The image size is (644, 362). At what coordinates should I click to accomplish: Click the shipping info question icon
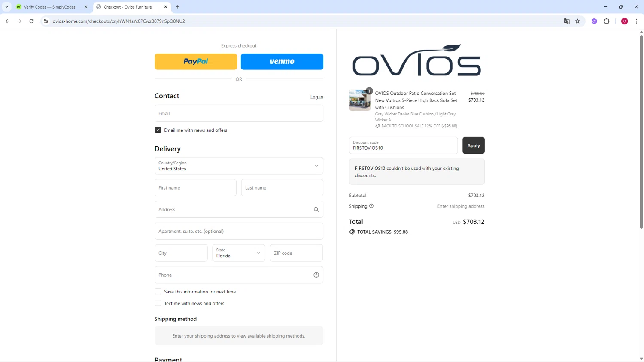[x=371, y=206]
